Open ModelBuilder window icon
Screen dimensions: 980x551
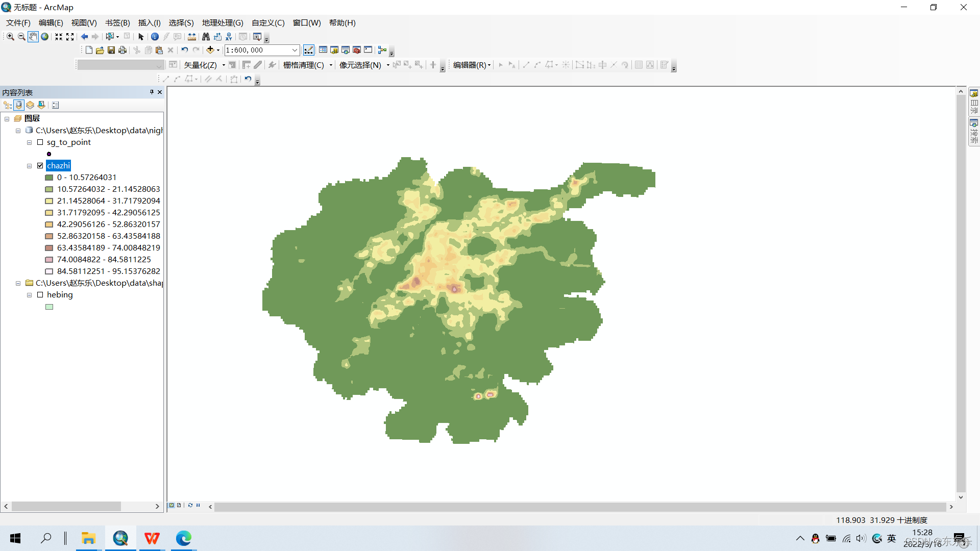[382, 50]
